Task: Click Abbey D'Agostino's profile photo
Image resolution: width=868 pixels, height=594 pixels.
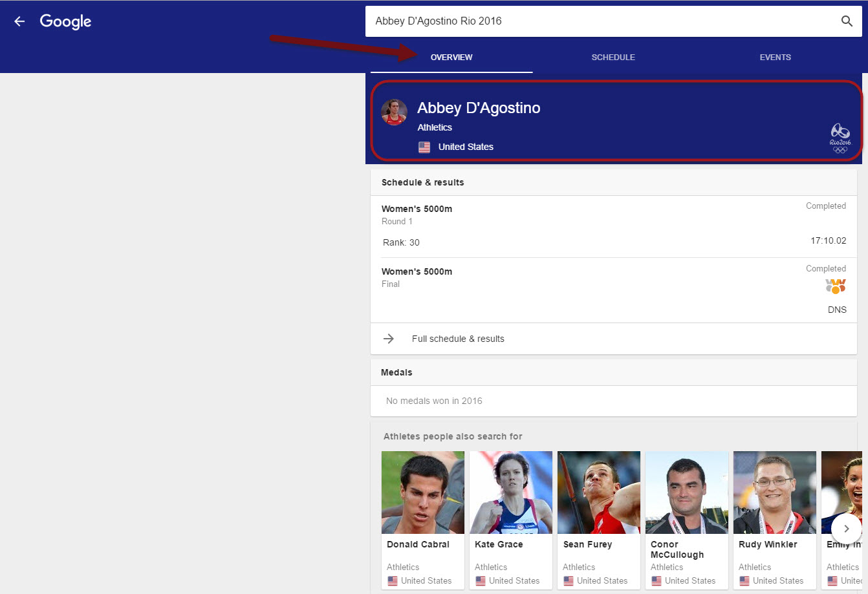Action: coord(394,112)
